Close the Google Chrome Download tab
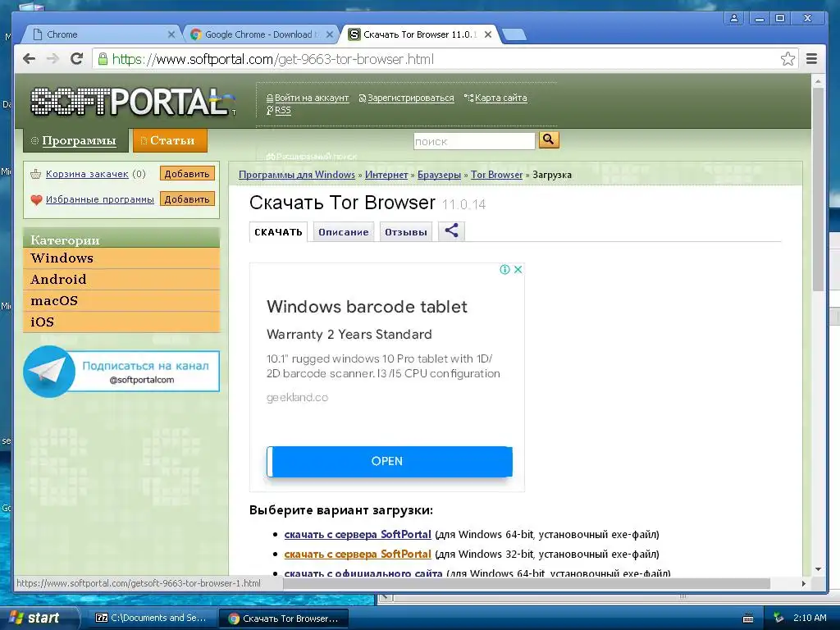Viewport: 840px width, 630px height. coord(330,34)
